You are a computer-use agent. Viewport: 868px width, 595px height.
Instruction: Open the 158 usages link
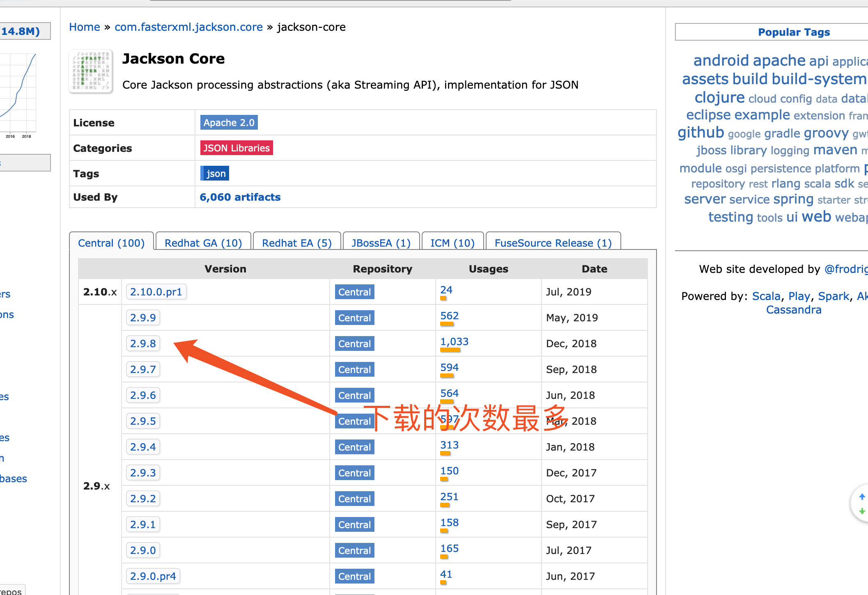(450, 522)
